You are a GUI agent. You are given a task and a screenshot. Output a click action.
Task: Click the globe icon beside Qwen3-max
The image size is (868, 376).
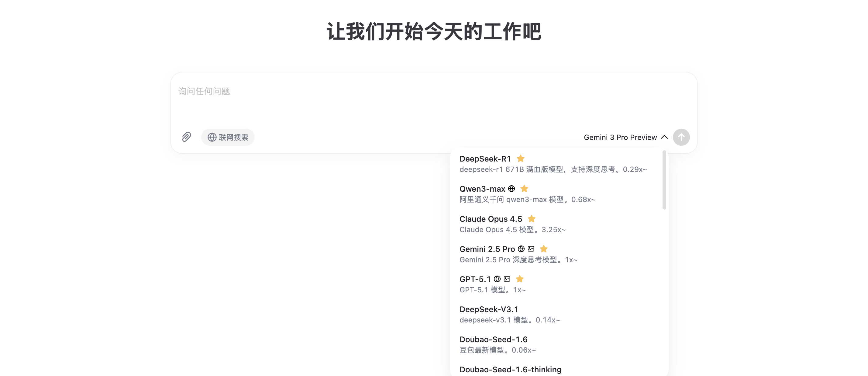pos(511,189)
